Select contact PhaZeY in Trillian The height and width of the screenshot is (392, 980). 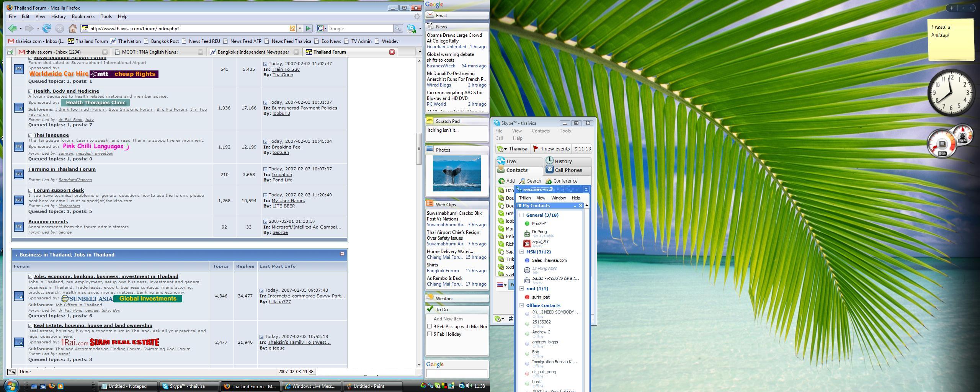point(539,224)
